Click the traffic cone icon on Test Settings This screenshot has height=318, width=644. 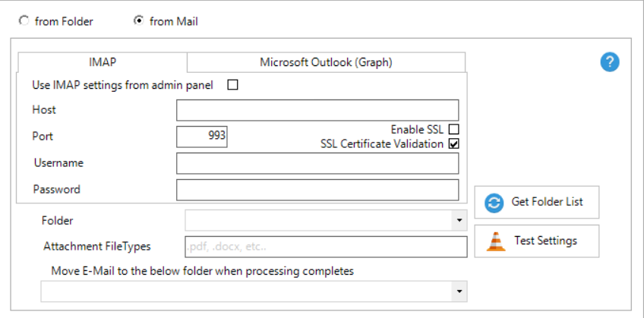tap(496, 241)
